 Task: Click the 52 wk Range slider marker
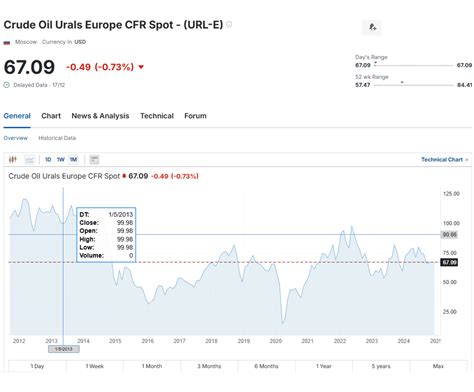[402, 82]
